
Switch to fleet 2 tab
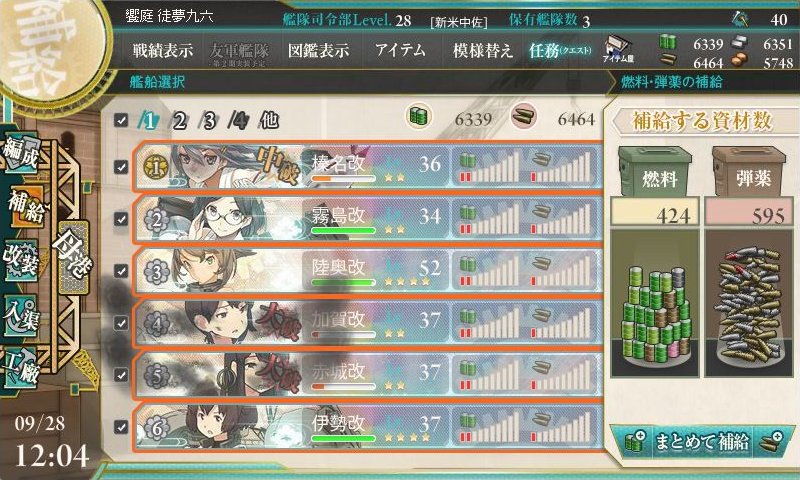pos(177,121)
